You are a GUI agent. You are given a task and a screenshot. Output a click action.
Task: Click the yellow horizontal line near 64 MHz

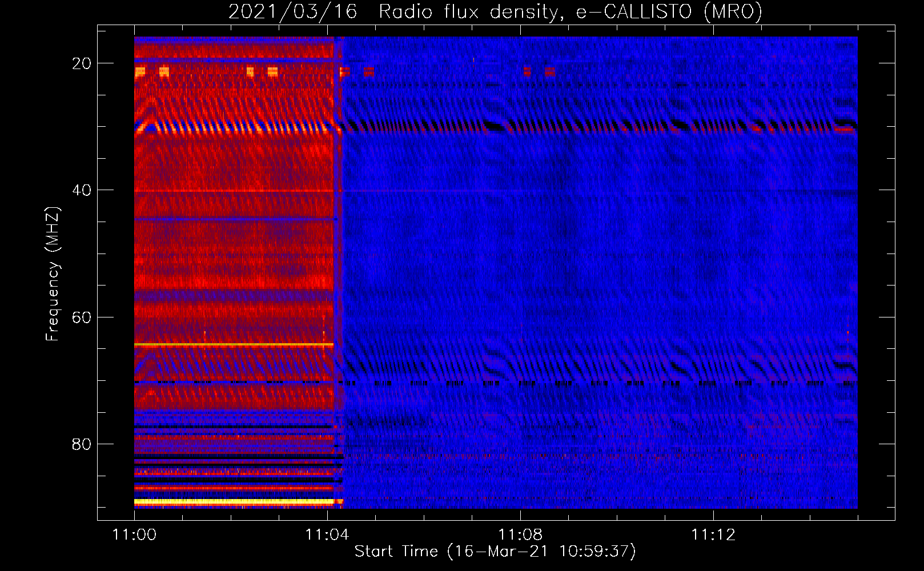point(234,345)
